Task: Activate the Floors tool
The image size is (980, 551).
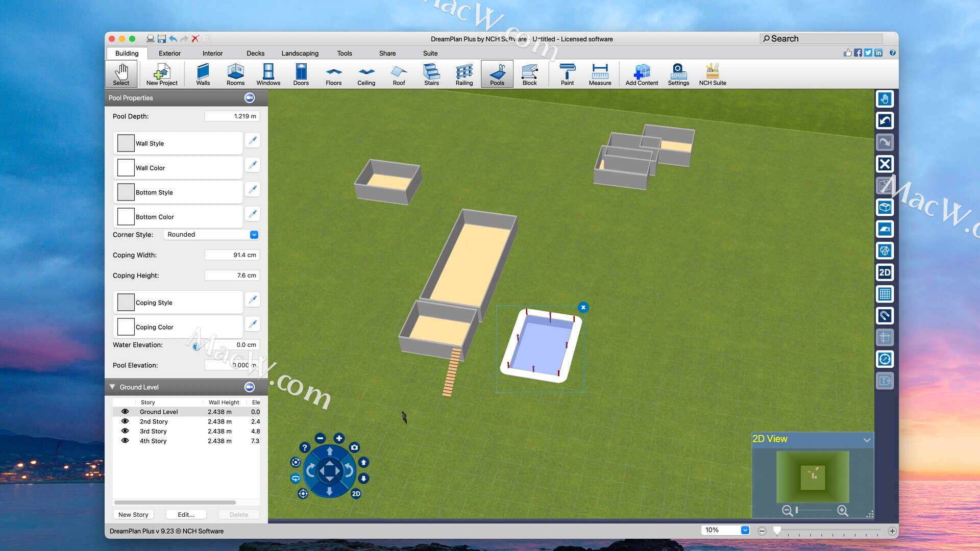Action: tap(333, 74)
